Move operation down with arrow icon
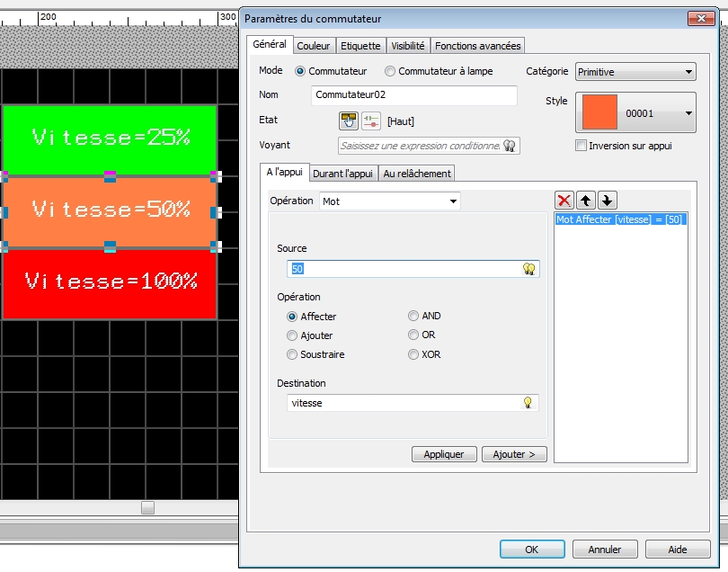The image size is (728, 572). click(608, 201)
